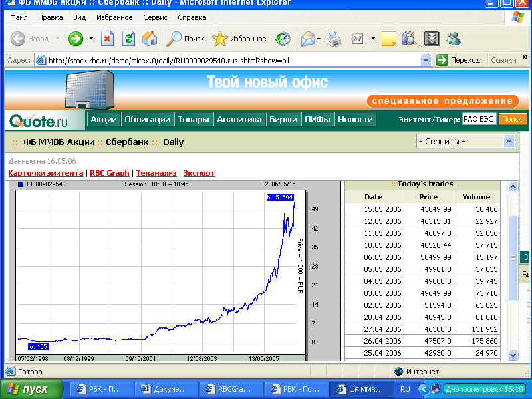Open the Избранное menu
Image resolution: width=532 pixels, height=399 pixels.
click(114, 17)
